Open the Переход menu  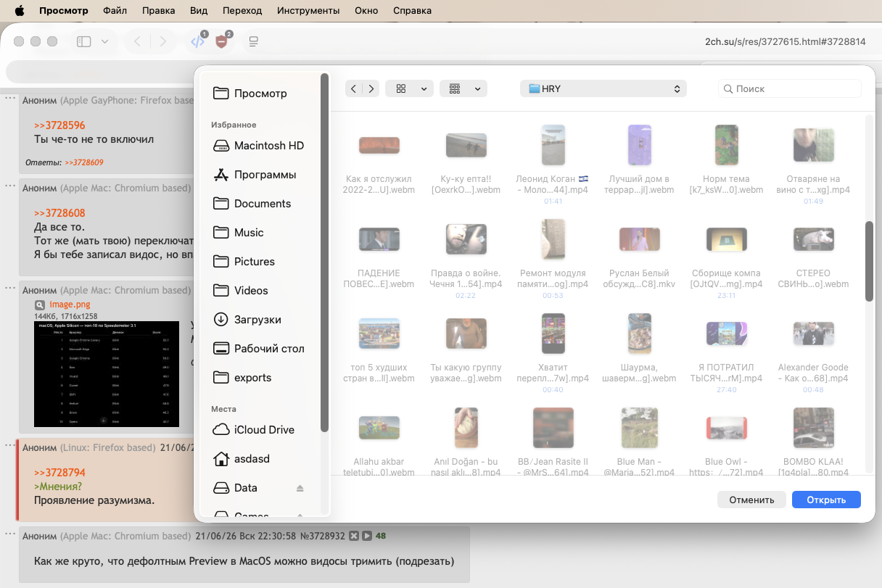pos(242,11)
